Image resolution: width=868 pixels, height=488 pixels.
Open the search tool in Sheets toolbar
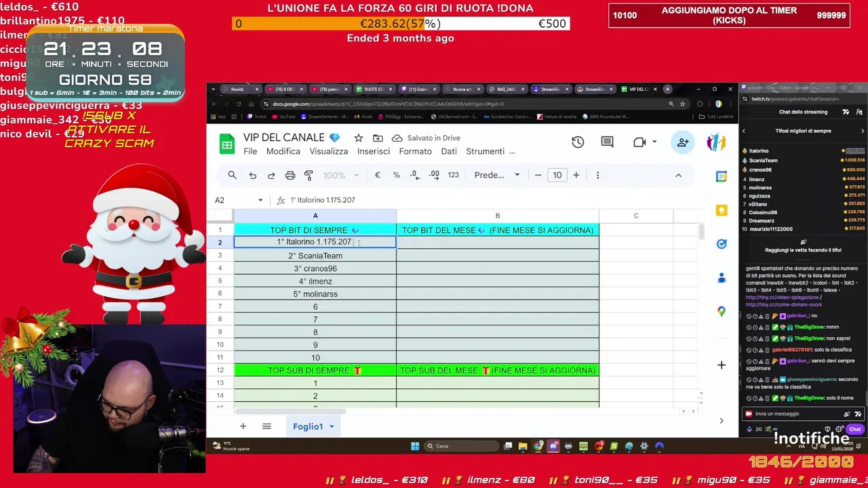[232, 175]
